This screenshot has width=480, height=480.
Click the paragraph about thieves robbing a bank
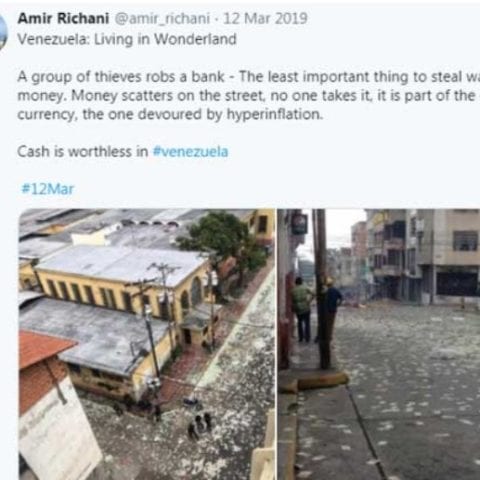249,96
